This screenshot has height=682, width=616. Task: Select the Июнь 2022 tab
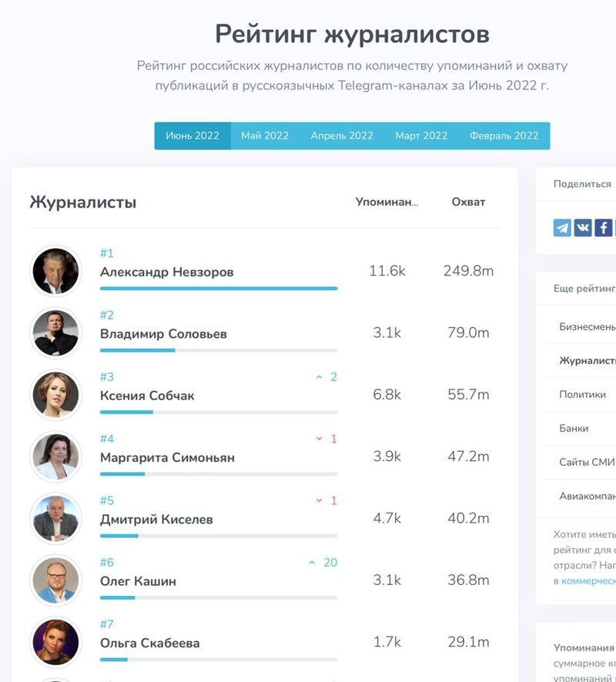click(192, 135)
